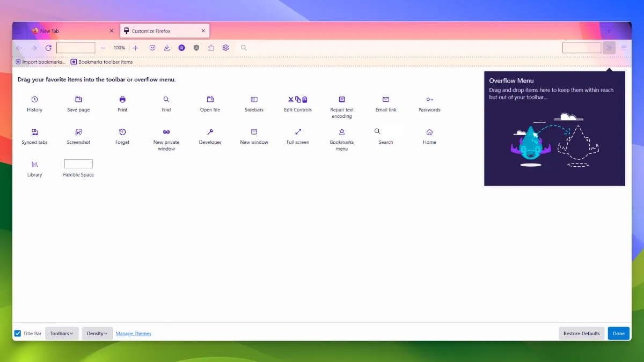The height and width of the screenshot is (362, 644).
Task: Click the zoom out minus control
Action: point(103,48)
